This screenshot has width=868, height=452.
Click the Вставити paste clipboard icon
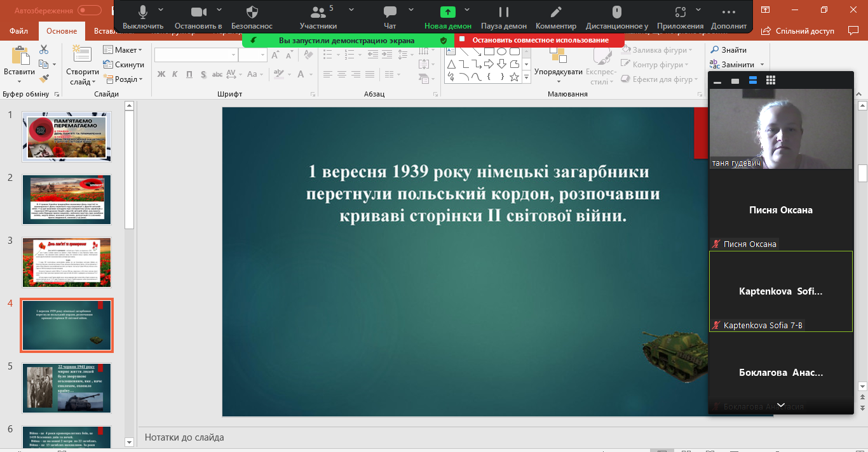pos(20,56)
